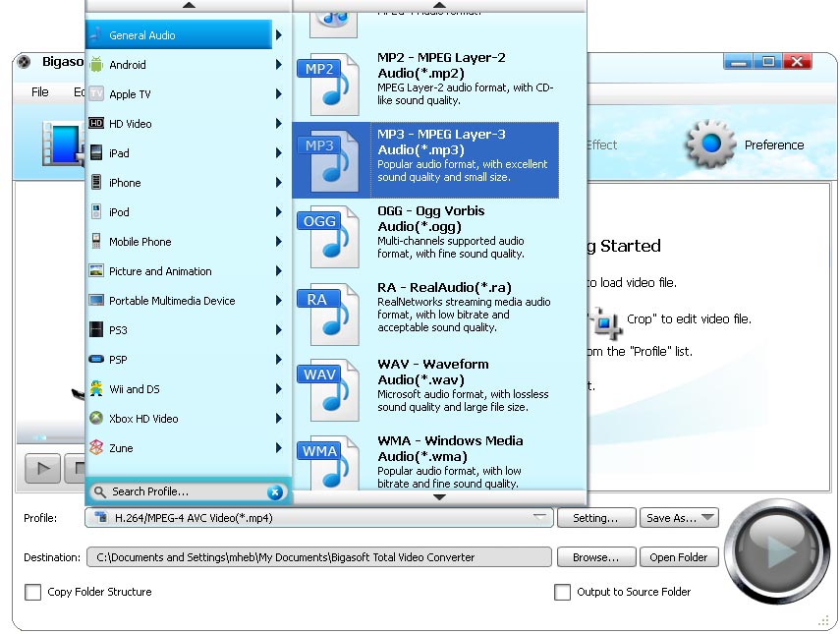Click the Preference label
The width and height of the screenshot is (840, 634).
774,144
